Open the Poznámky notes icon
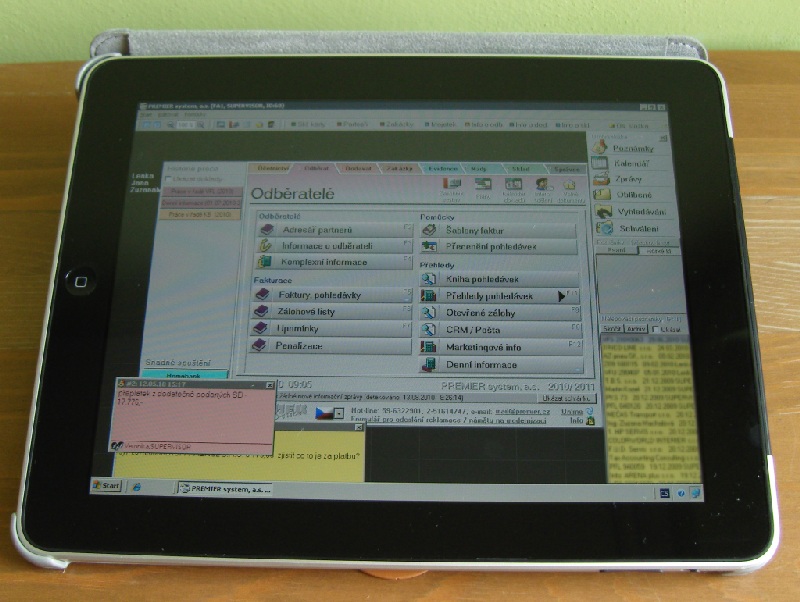 coord(601,147)
